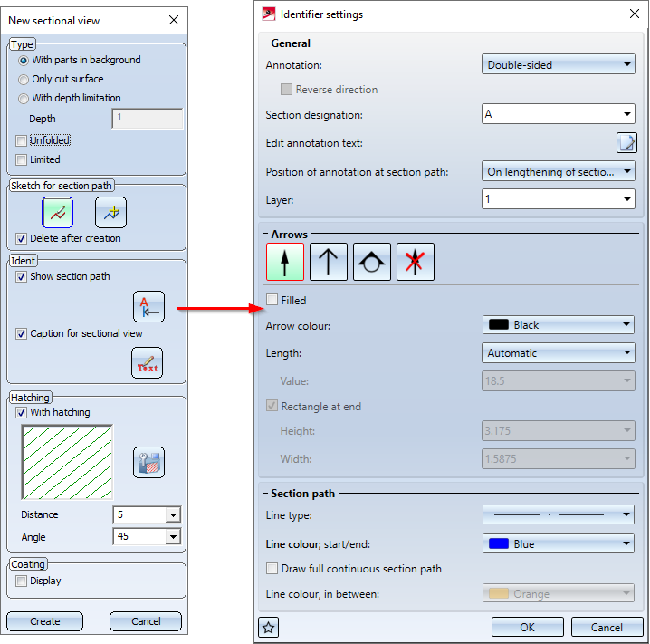
Task: Enable the Filled arrows checkbox
Action: click(272, 300)
